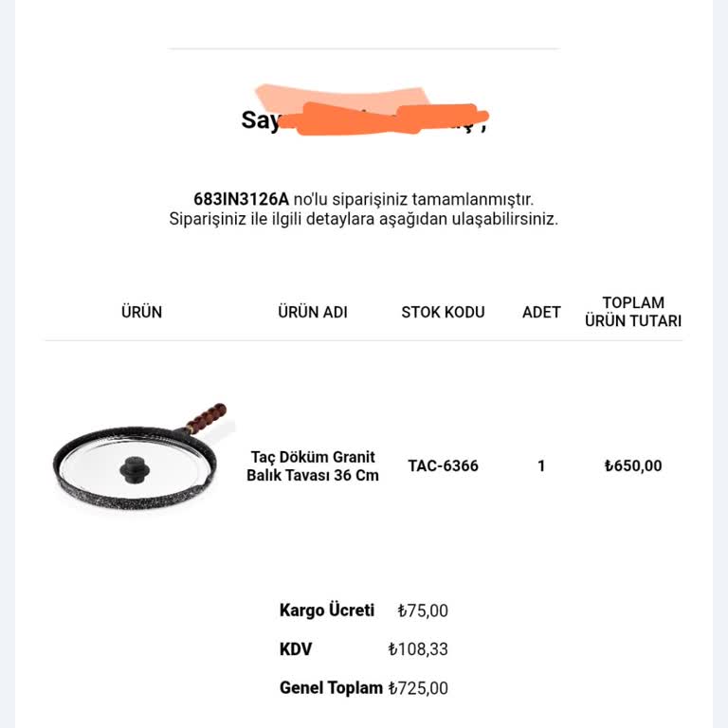
Task: Click the ÜRÜN ADI column header
Action: tap(313, 312)
